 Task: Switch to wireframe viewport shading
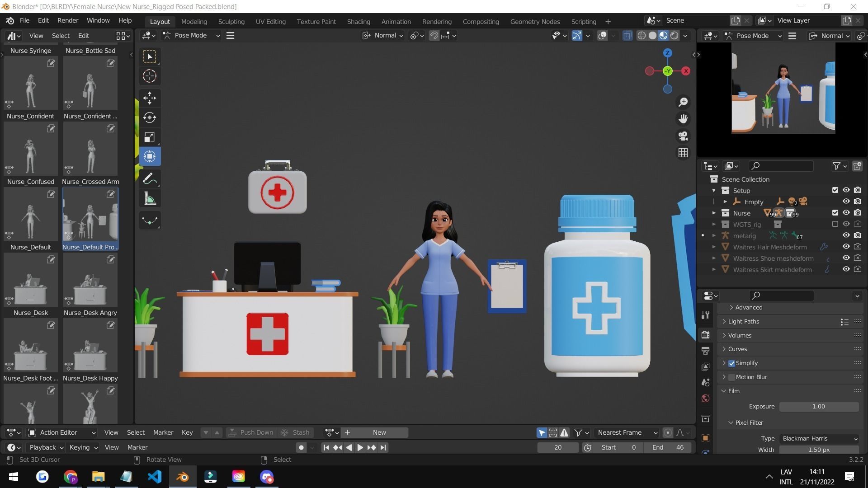pos(642,36)
